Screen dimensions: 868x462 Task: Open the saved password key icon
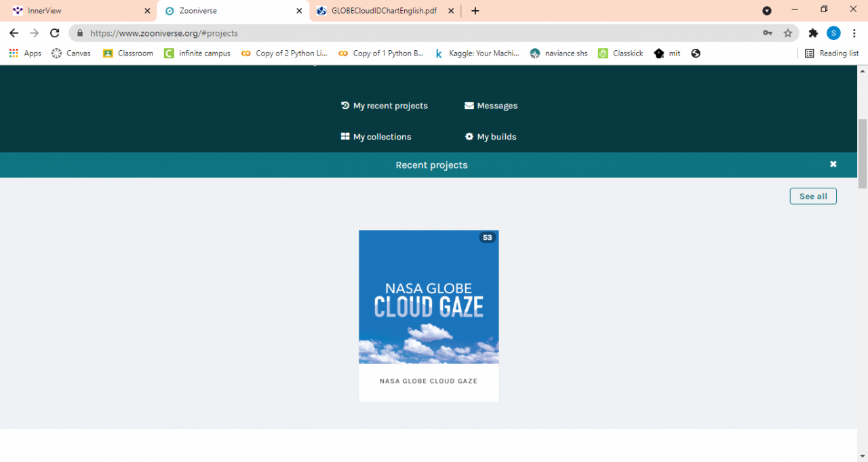768,33
